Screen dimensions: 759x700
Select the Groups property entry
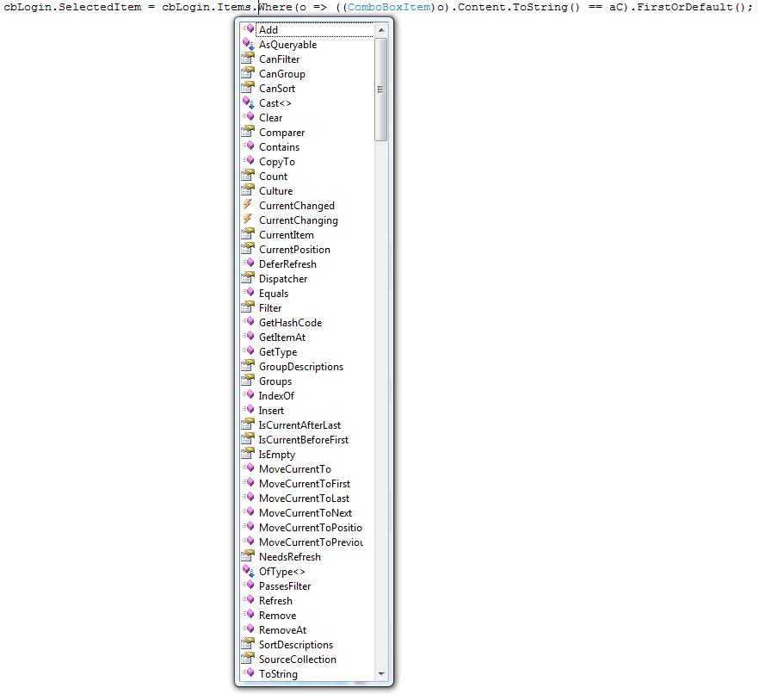(275, 381)
